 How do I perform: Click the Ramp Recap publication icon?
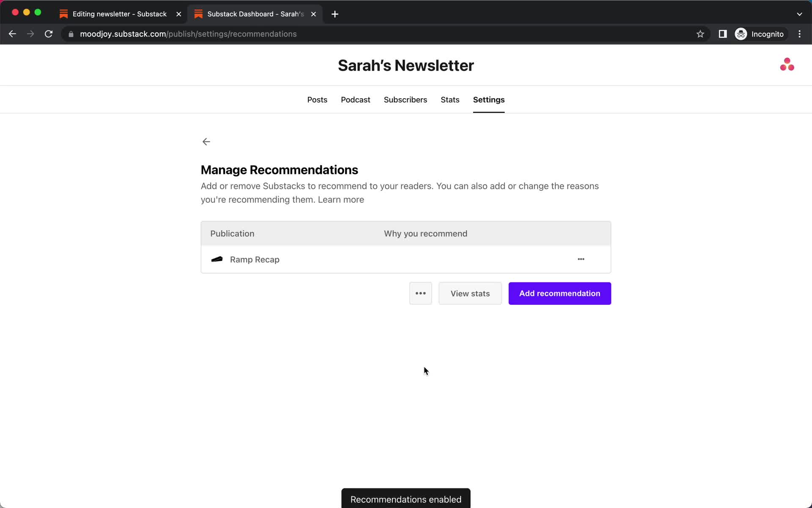click(216, 259)
